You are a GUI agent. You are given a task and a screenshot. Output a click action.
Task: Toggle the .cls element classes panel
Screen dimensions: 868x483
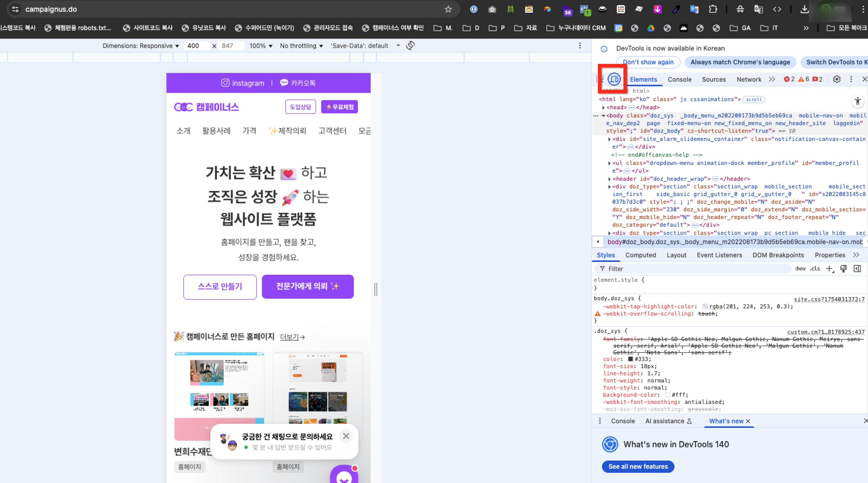coord(815,269)
